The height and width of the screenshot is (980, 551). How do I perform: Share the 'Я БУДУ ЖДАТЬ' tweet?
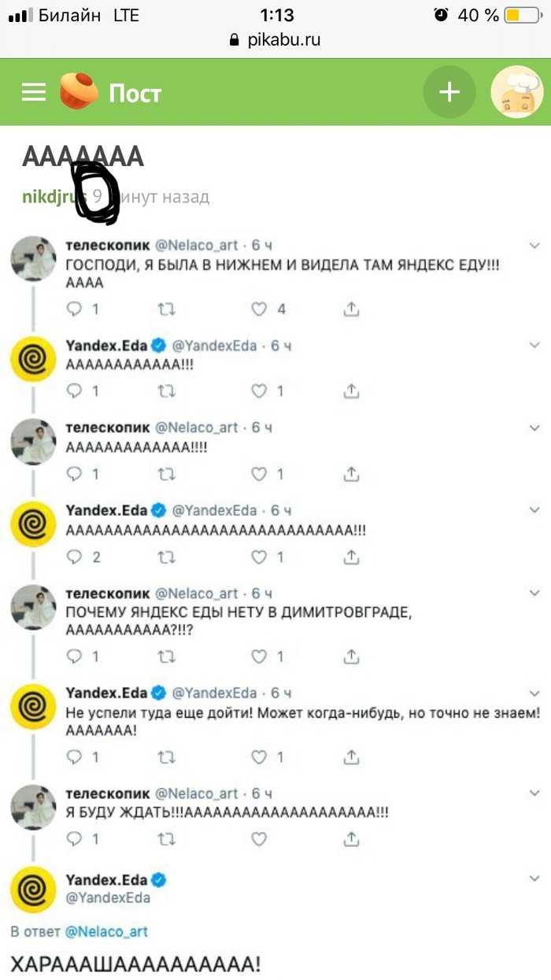351,840
